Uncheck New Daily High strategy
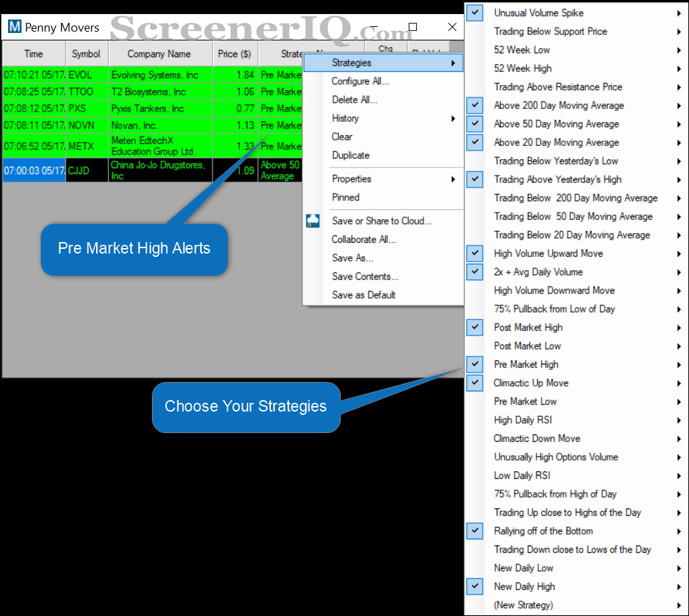The width and height of the screenshot is (689, 616). coord(475,586)
